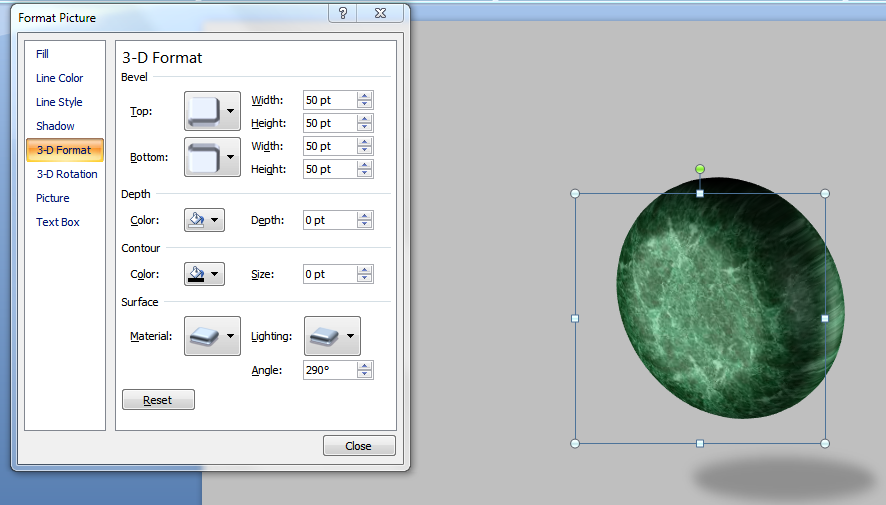
Task: Click the bottom-middle square handle of picture
Action: [x=700, y=443]
